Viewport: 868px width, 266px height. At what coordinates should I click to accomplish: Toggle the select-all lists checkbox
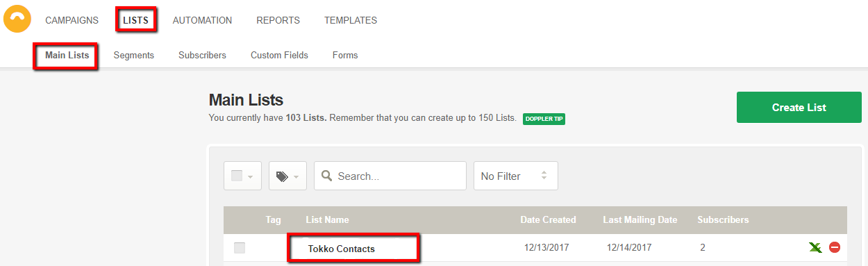[x=236, y=176]
